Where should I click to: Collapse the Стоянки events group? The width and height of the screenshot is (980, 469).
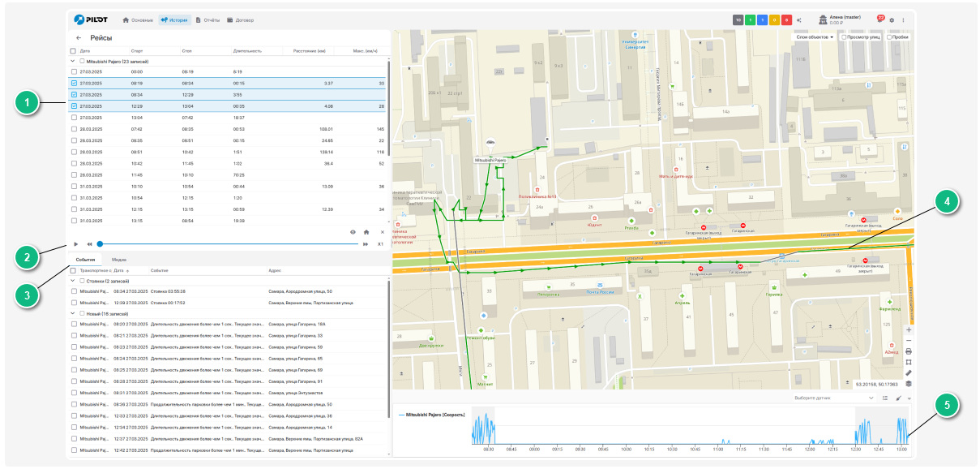pyautogui.click(x=73, y=281)
